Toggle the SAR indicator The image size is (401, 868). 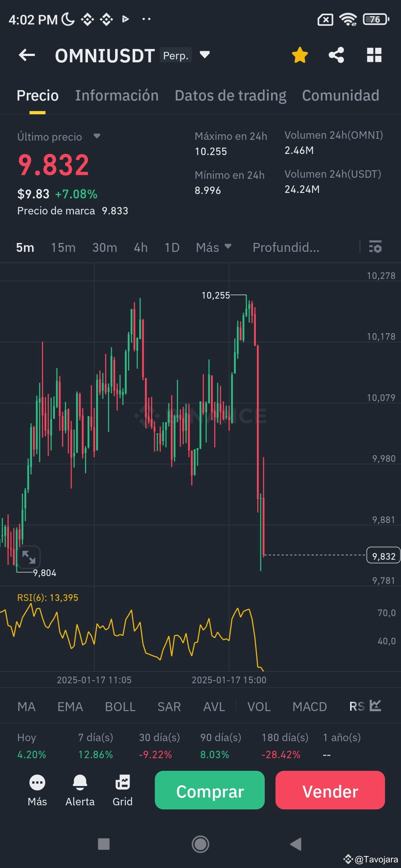169,707
